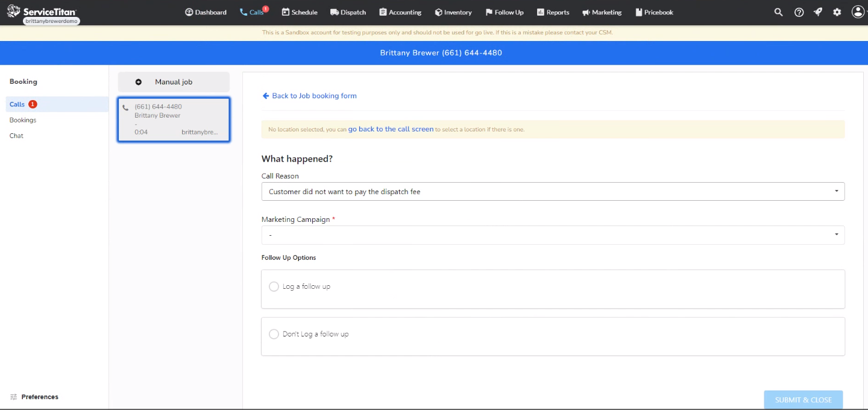Select the active call entry for Brittany Brewer

tap(174, 119)
